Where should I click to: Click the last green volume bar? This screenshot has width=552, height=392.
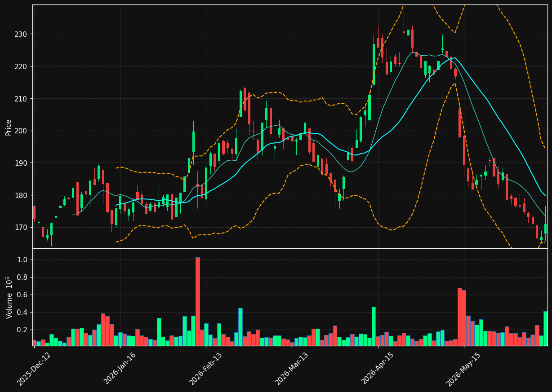tap(545, 328)
